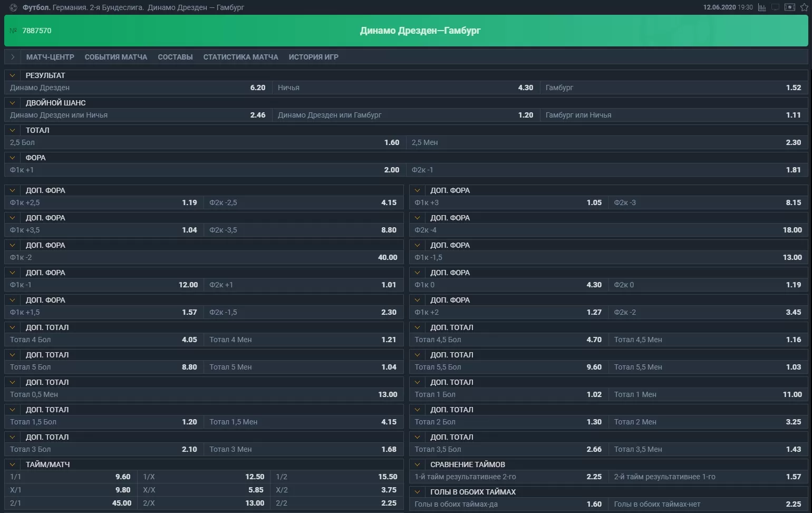This screenshot has width=812, height=513.
Task: Click the football icon next to Футбол
Action: click(14, 7)
